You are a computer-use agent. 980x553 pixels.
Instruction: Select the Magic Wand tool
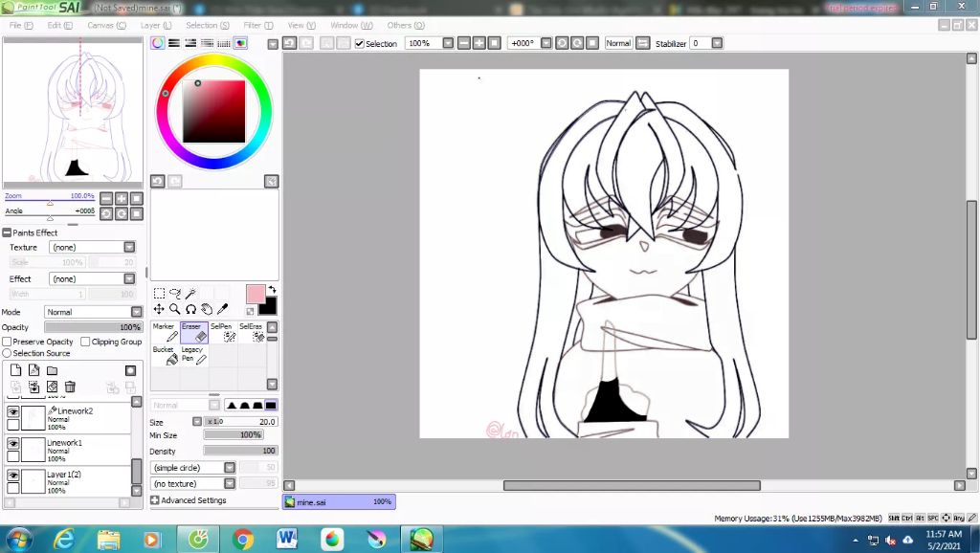[x=191, y=293]
